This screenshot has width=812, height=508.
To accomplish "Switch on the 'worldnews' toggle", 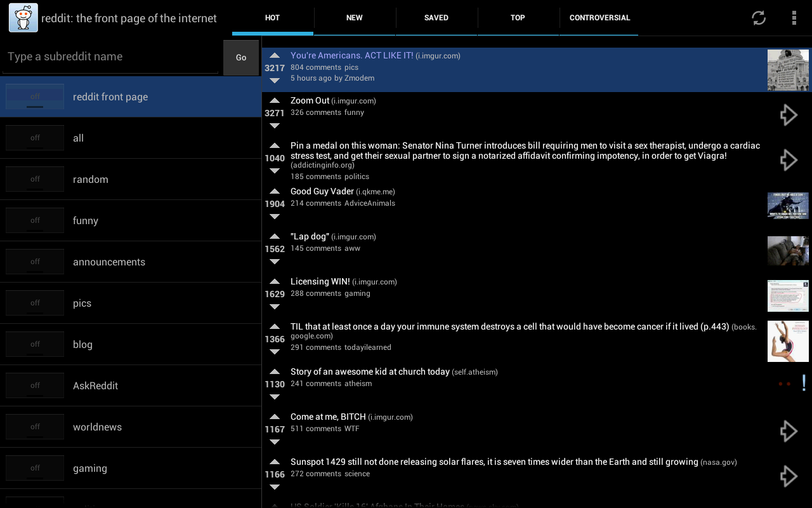I will [x=35, y=427].
